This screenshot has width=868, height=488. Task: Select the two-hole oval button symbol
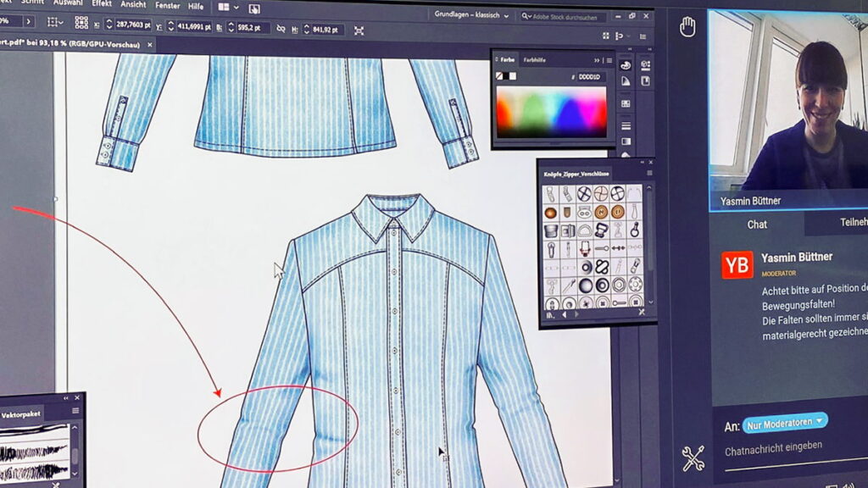coord(584,212)
